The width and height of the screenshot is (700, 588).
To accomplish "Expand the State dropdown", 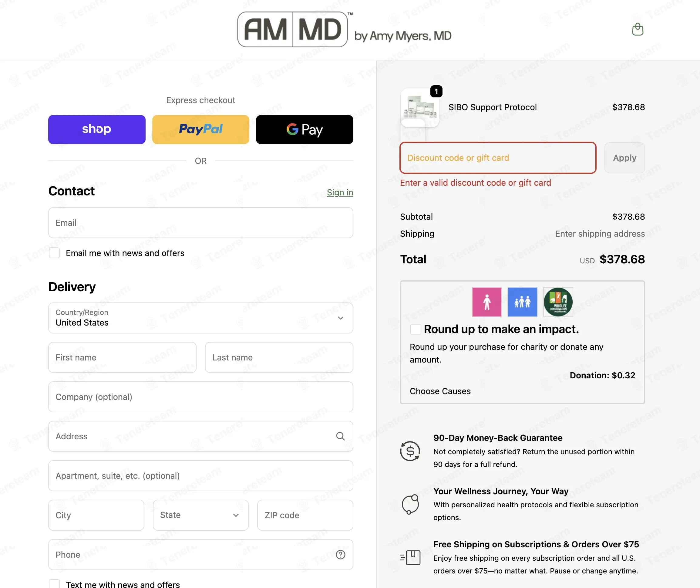I will point(201,515).
